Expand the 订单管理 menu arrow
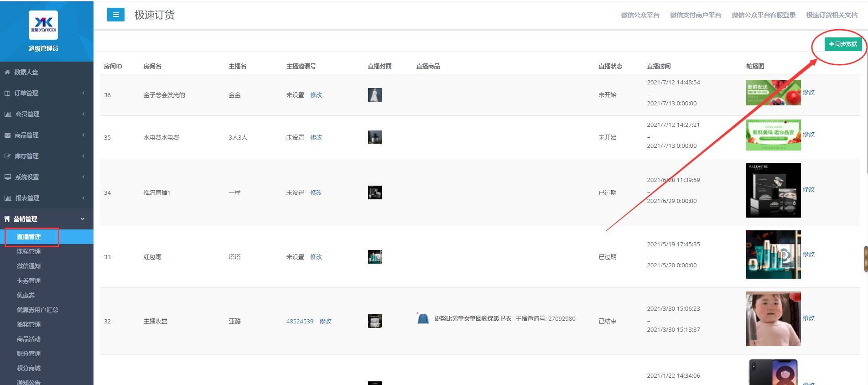The height and width of the screenshot is (385, 868). click(83, 93)
